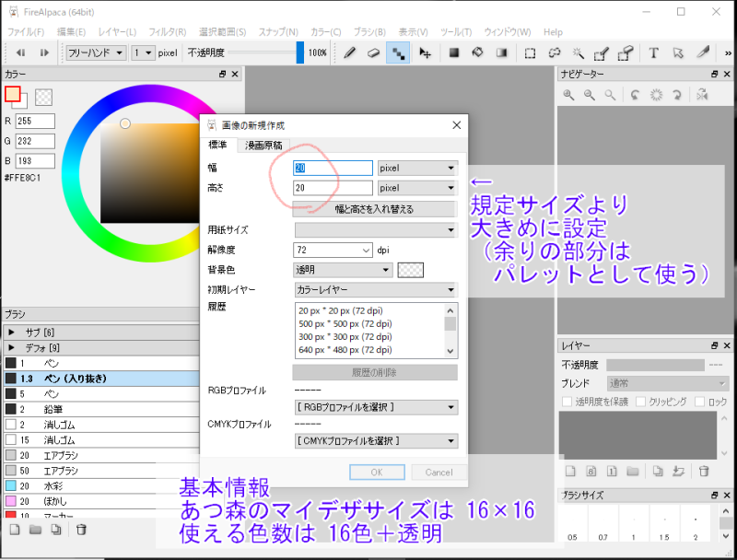
Task: Select the Select Eraser tool
Action: tap(626, 53)
